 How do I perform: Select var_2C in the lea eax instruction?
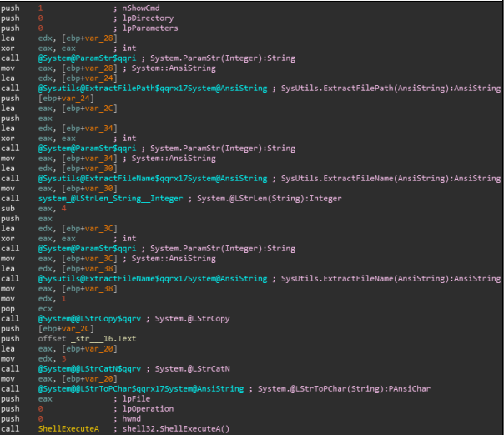click(x=99, y=108)
